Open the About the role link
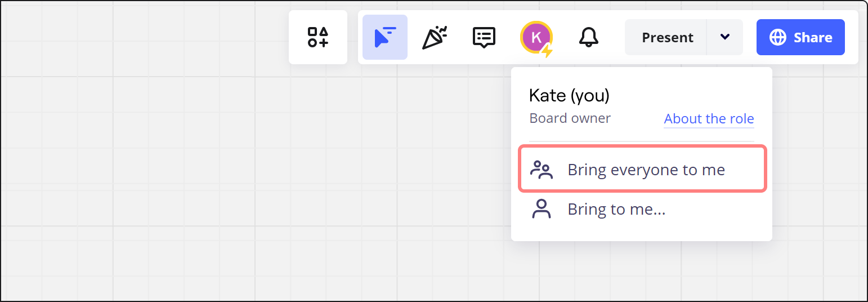 pyautogui.click(x=709, y=119)
